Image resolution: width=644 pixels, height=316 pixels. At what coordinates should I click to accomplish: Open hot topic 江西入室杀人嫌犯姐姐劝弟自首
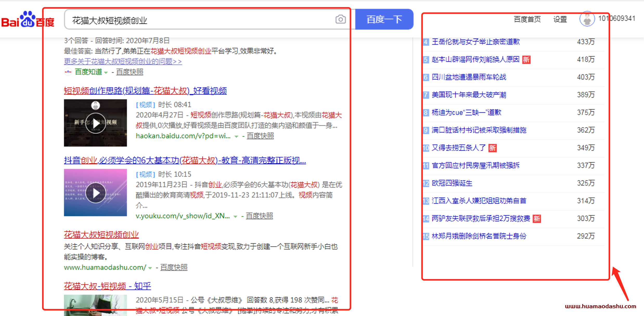tap(479, 201)
